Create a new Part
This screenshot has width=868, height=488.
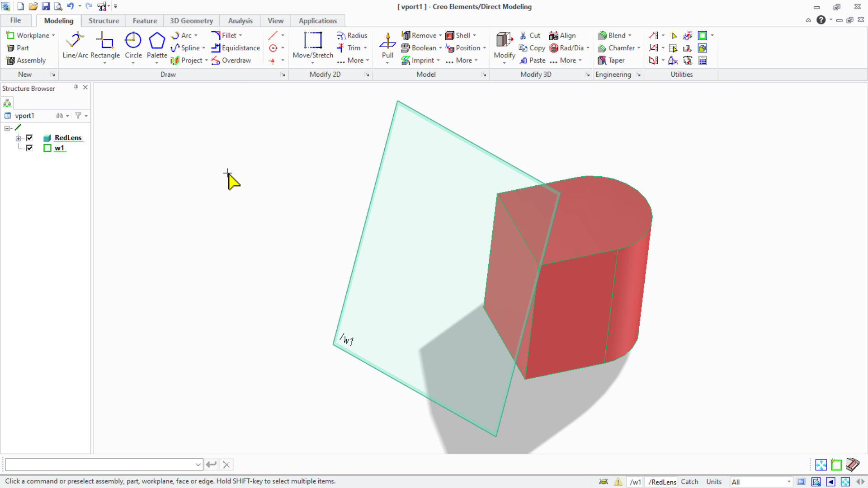tap(18, 48)
